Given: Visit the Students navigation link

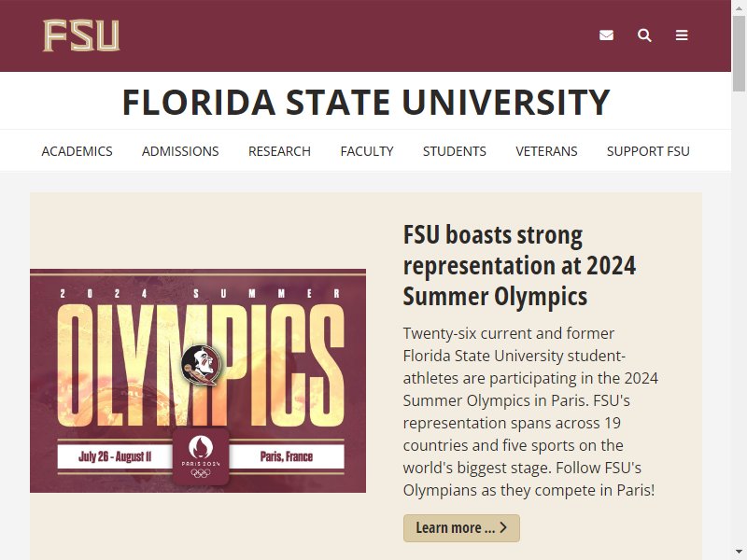Looking at the screenshot, I should coord(455,151).
